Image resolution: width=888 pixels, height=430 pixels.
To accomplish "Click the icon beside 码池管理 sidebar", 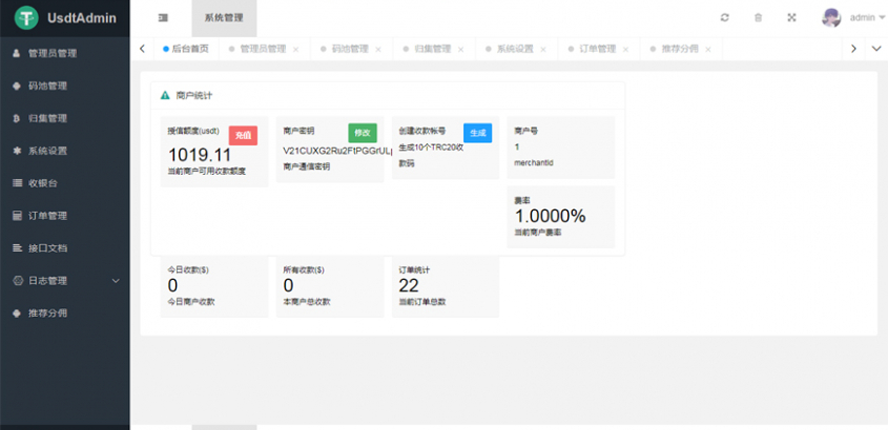I will (x=16, y=86).
